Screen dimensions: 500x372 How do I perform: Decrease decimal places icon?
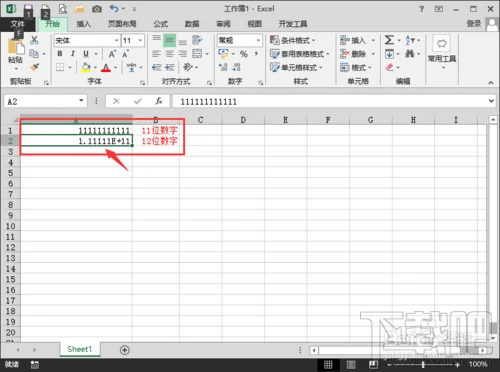pyautogui.click(x=236, y=67)
